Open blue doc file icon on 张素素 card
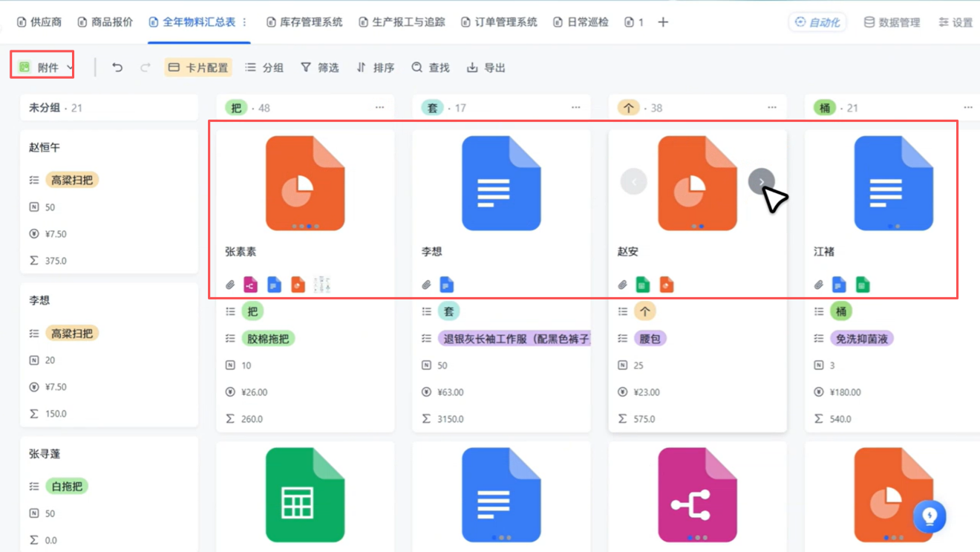This screenshot has height=552, width=980. point(274,285)
